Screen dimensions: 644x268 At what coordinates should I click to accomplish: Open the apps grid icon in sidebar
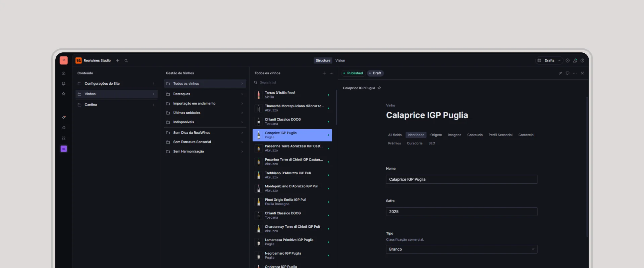point(63,138)
